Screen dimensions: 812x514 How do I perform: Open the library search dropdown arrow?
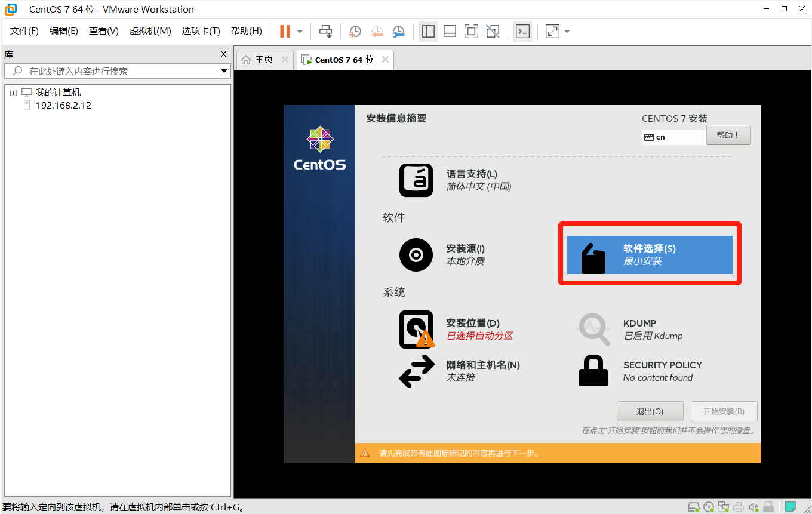224,71
